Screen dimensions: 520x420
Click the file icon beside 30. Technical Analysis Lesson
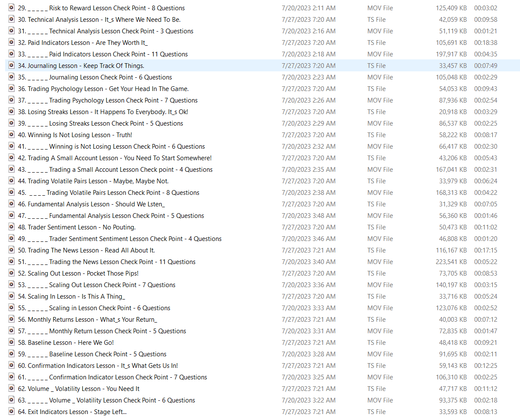[x=12, y=19]
